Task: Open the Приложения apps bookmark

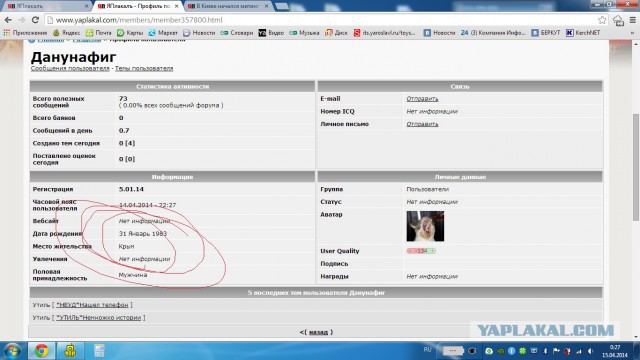Action: pyautogui.click(x=25, y=33)
